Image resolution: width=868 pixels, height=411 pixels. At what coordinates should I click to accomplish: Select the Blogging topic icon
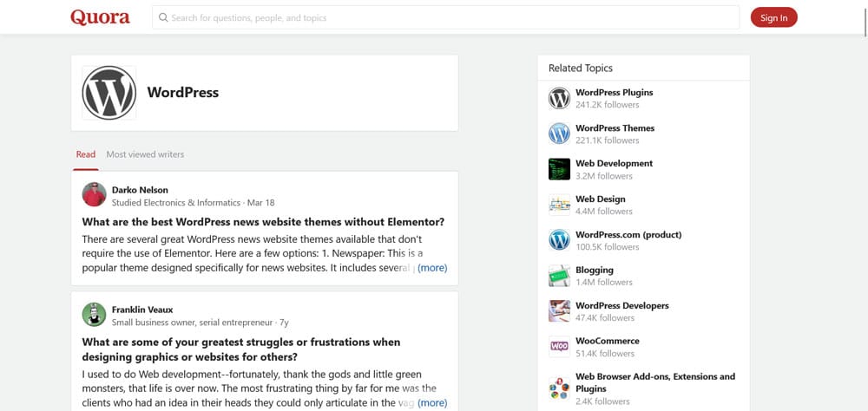tap(559, 276)
